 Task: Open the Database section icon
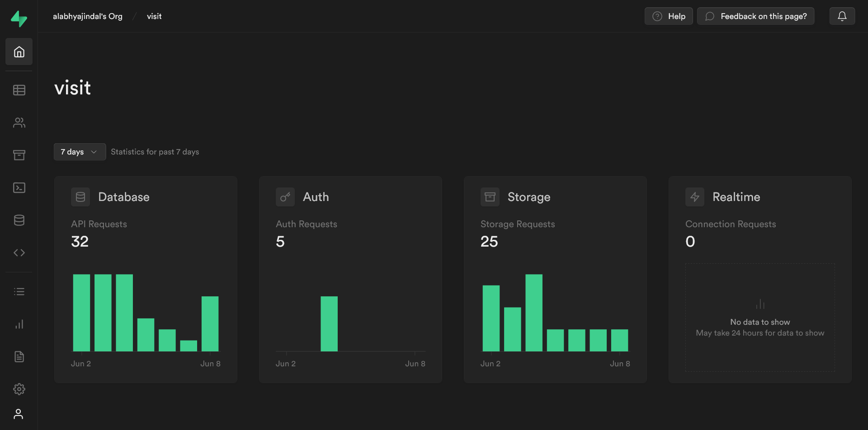(19, 220)
